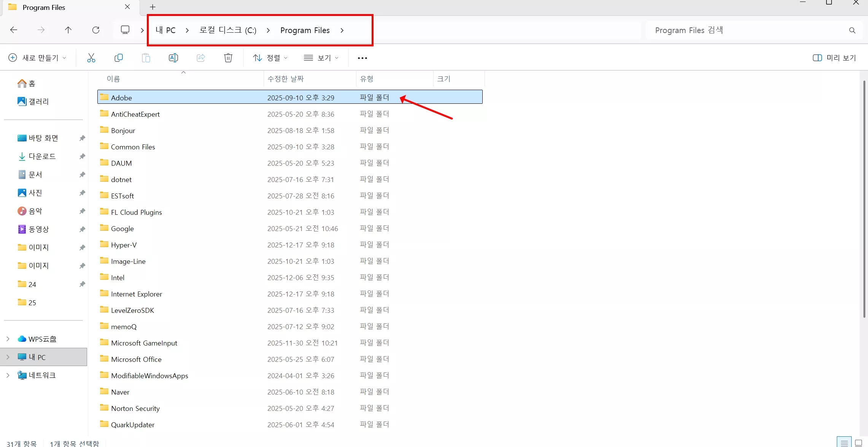Click the Share icon in the toolbar

201,58
